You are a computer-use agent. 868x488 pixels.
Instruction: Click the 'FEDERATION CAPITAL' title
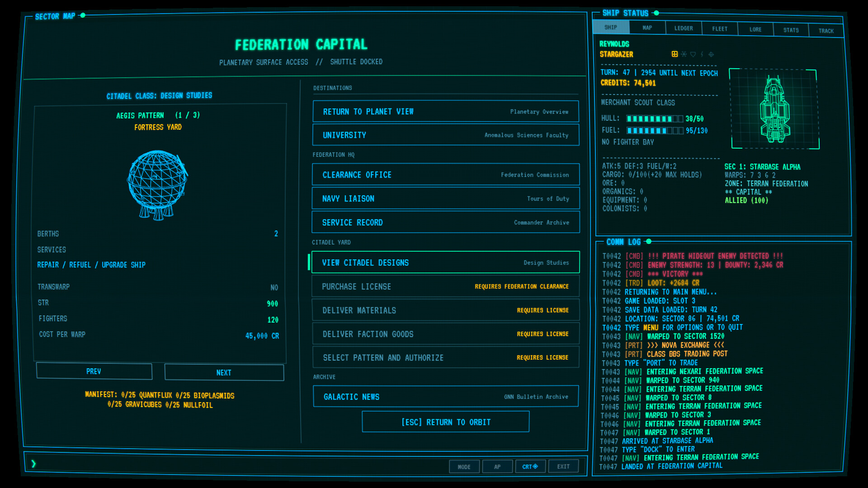click(301, 44)
